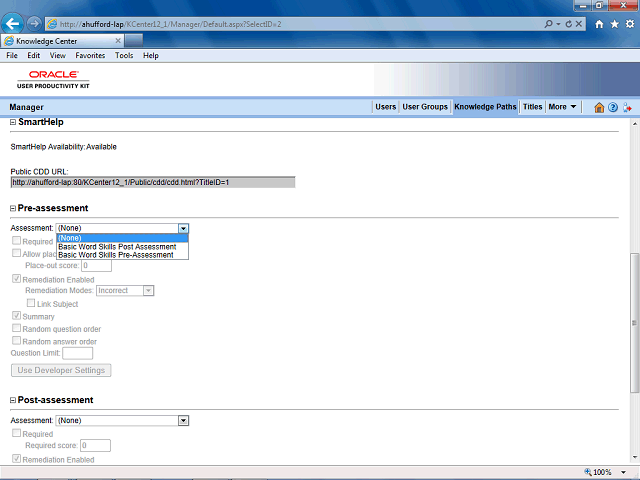
Task: Click the browser Forward arrow button
Action: 34,24
